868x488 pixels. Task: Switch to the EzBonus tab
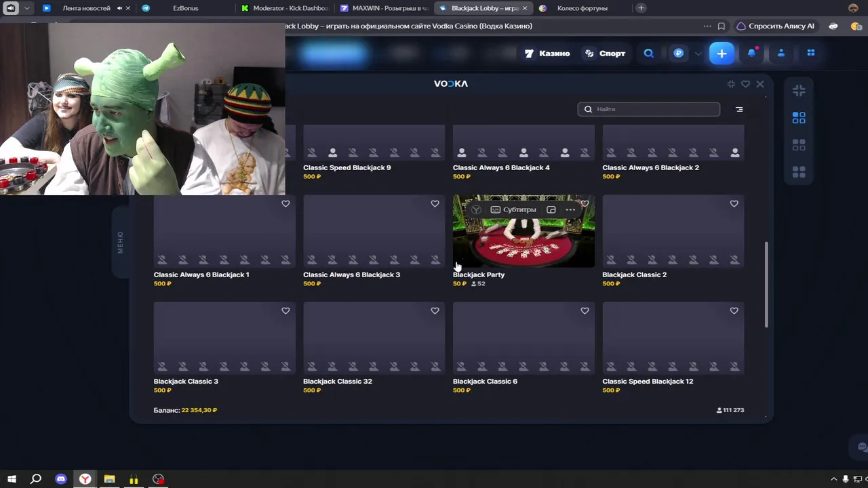point(185,8)
